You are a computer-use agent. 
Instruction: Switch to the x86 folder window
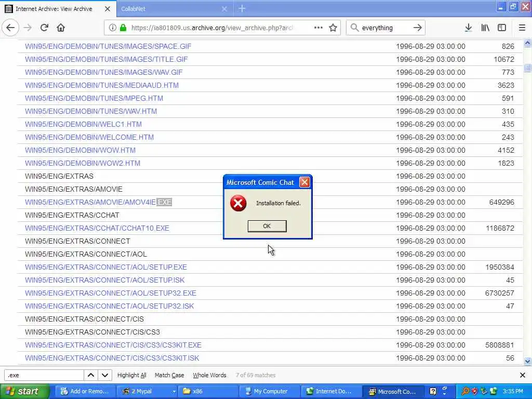click(x=209, y=391)
